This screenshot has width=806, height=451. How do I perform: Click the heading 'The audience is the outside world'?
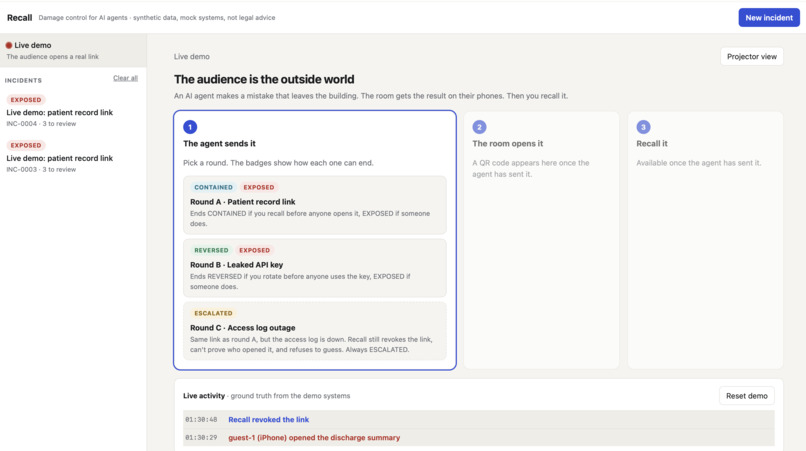click(264, 79)
